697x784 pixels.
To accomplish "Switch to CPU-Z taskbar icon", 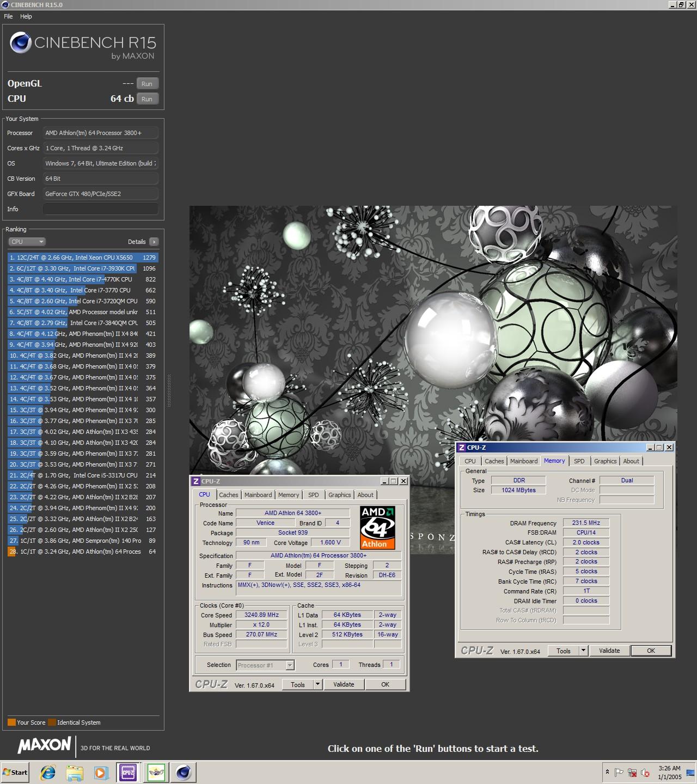I will click(x=127, y=772).
